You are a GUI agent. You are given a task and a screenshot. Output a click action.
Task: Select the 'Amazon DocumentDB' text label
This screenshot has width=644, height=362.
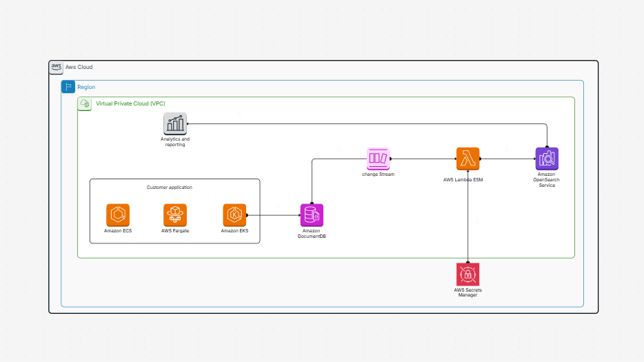[312, 233]
